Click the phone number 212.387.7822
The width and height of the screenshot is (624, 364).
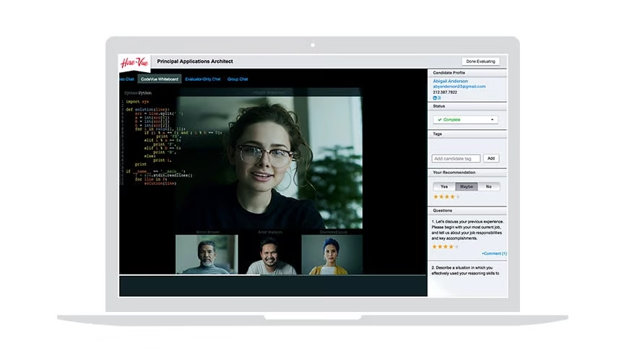tap(445, 92)
